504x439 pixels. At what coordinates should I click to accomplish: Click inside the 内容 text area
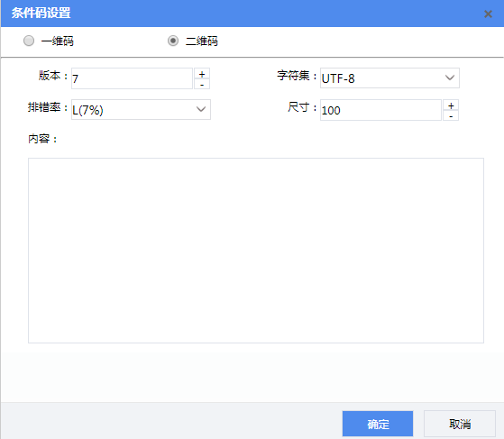256,251
